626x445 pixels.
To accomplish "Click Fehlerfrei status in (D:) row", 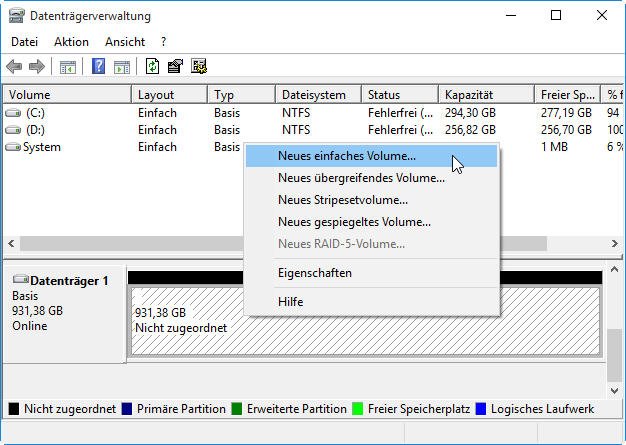I will (400, 130).
